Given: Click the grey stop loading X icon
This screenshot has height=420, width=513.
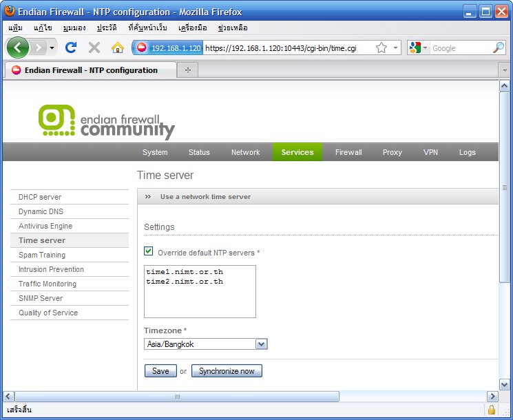Looking at the screenshot, I should (x=94, y=48).
